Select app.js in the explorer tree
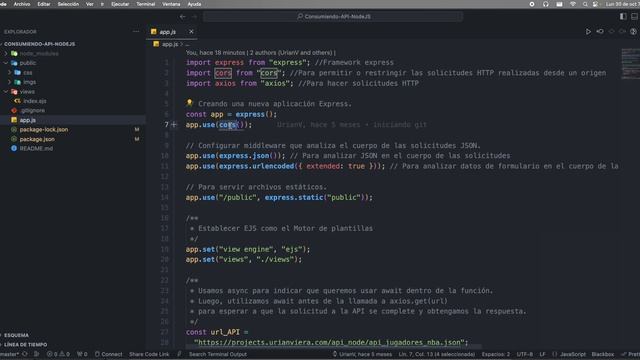 [x=28, y=120]
